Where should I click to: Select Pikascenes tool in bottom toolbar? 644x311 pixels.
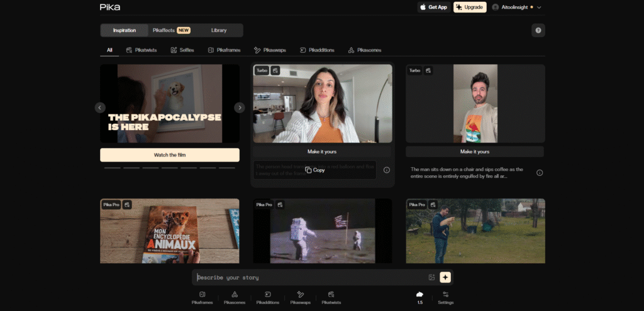click(235, 298)
